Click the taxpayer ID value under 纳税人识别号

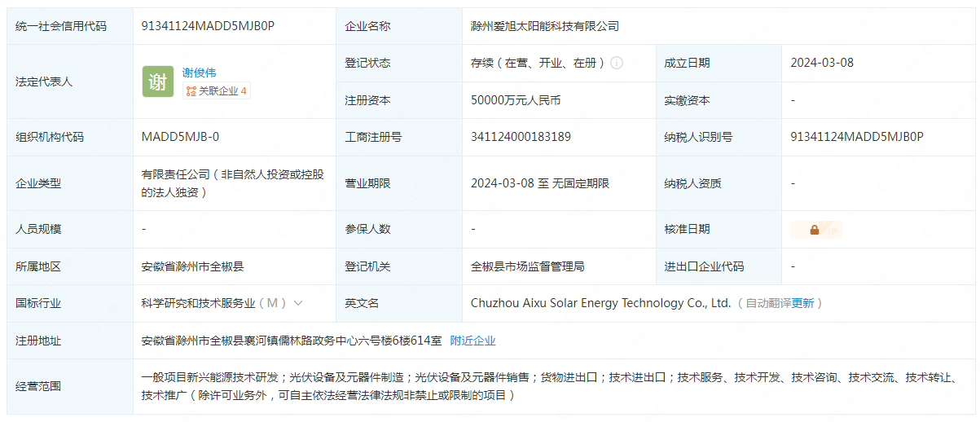coord(856,137)
